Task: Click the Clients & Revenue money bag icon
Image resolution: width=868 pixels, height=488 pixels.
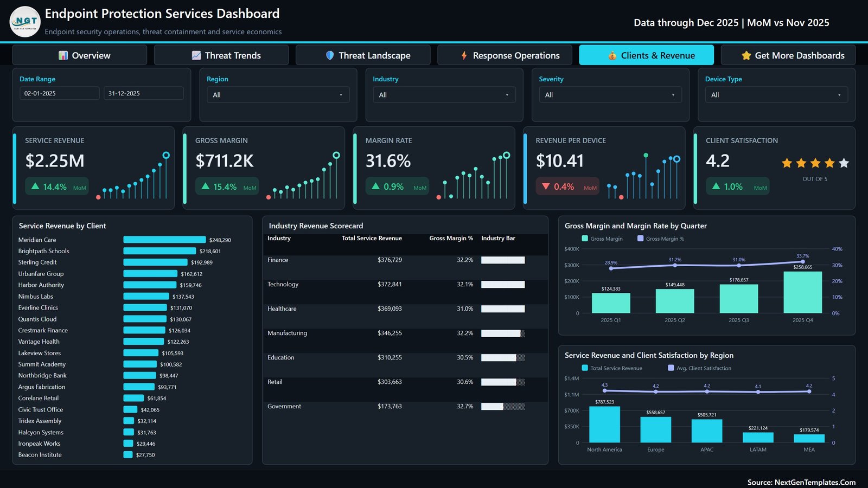Action: point(612,55)
